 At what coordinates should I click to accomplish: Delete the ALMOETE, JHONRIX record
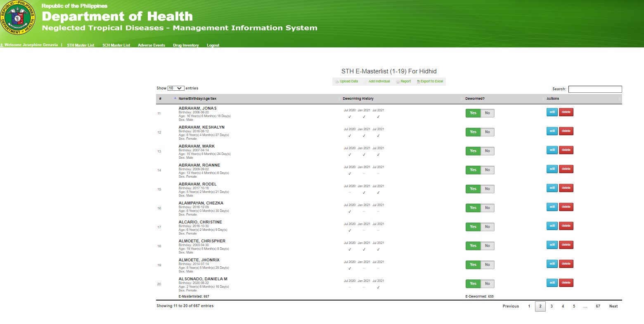click(566, 264)
